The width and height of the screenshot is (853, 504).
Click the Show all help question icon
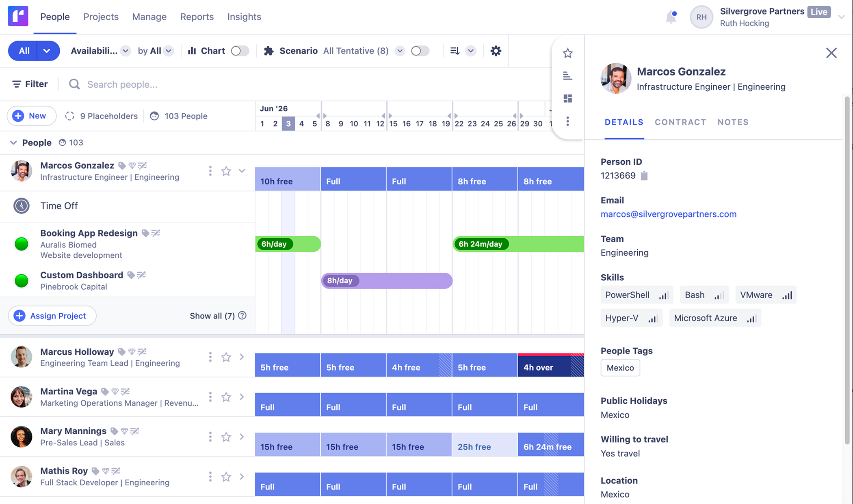(242, 315)
